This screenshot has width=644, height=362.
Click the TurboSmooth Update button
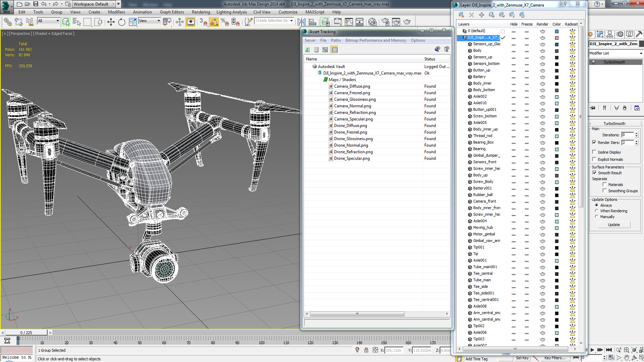(x=614, y=225)
